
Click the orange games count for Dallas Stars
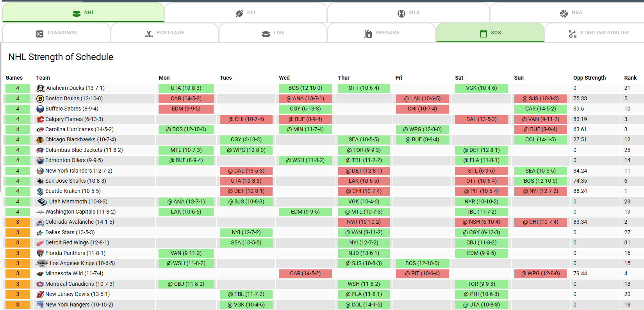point(18,233)
